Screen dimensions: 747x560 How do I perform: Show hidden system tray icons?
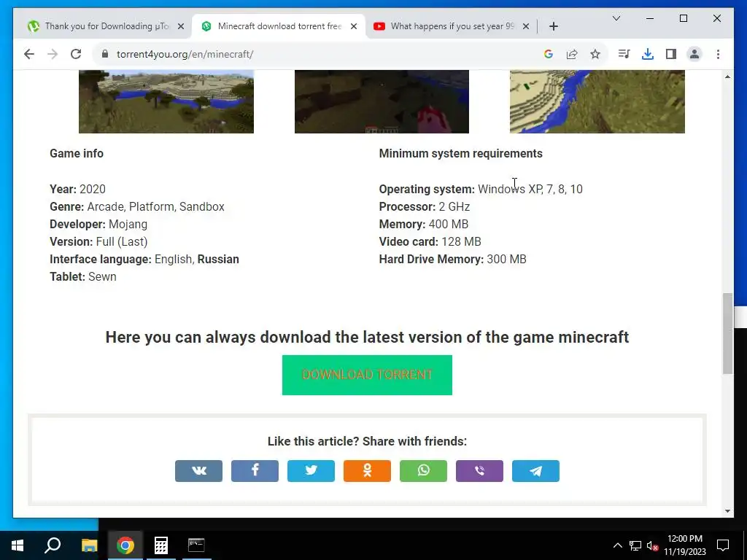click(x=617, y=545)
